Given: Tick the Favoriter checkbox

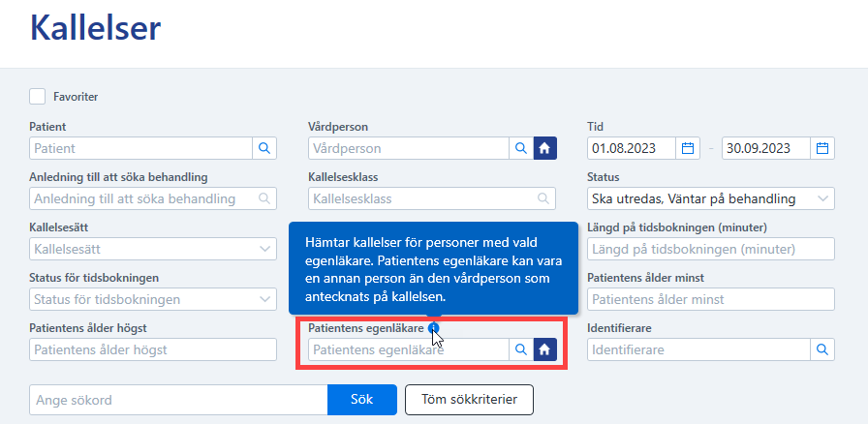Looking at the screenshot, I should [38, 96].
